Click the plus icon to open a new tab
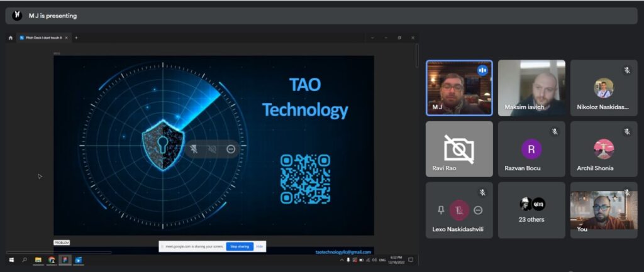644x272 pixels. (76, 38)
